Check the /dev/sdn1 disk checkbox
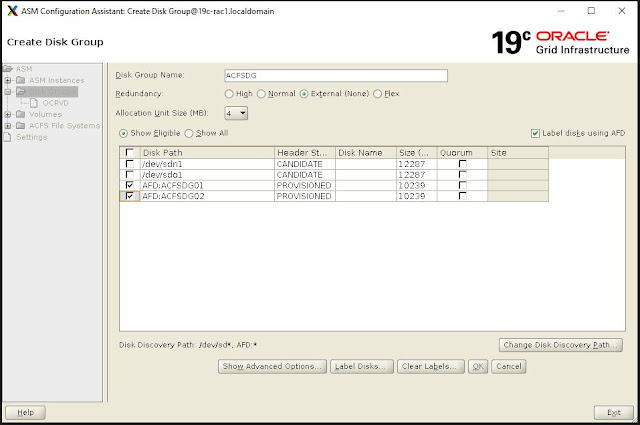 coord(130,164)
